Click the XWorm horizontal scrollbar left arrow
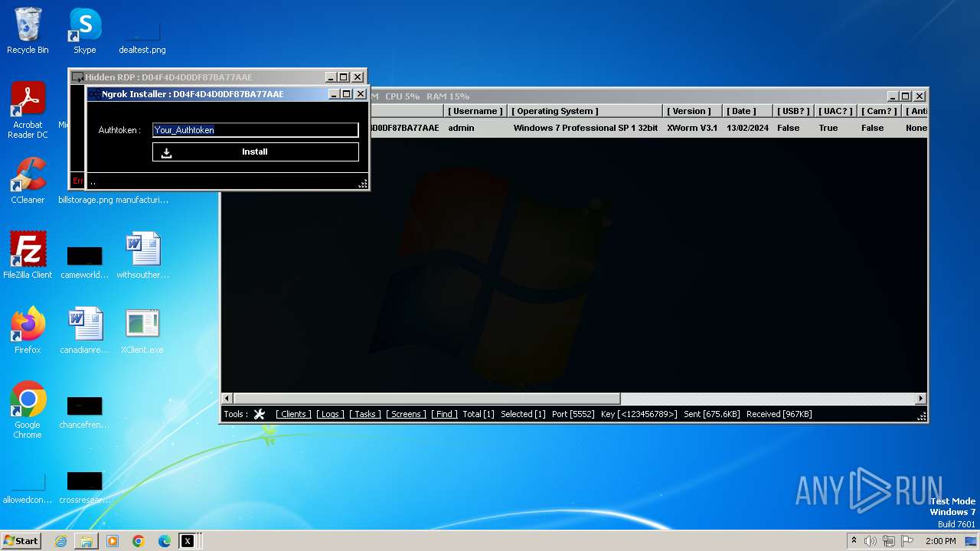The width and height of the screenshot is (980, 551). pos(227,399)
